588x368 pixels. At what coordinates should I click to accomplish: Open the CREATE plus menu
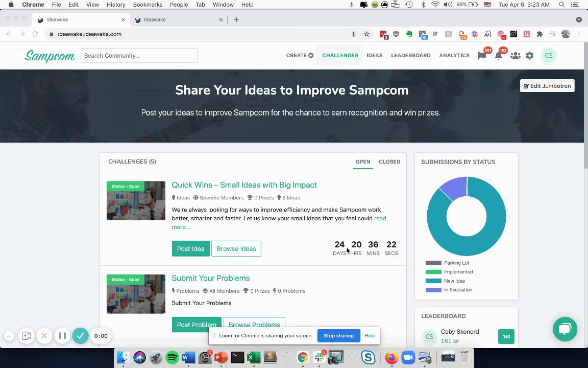pos(300,56)
